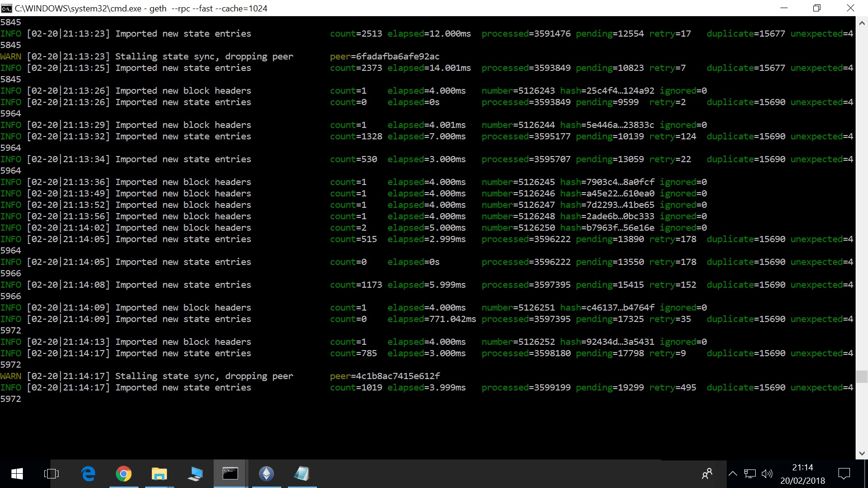Click the computer monitor icon on the taskbar

point(195,473)
